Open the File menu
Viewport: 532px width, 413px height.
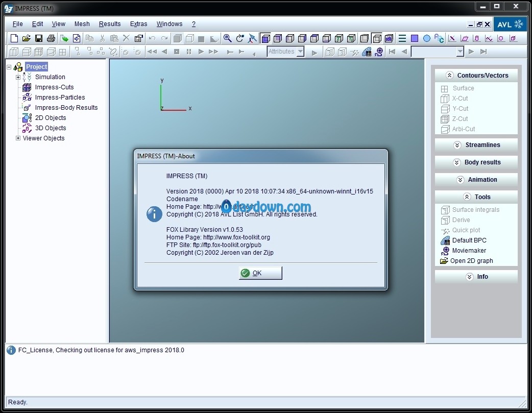point(18,24)
